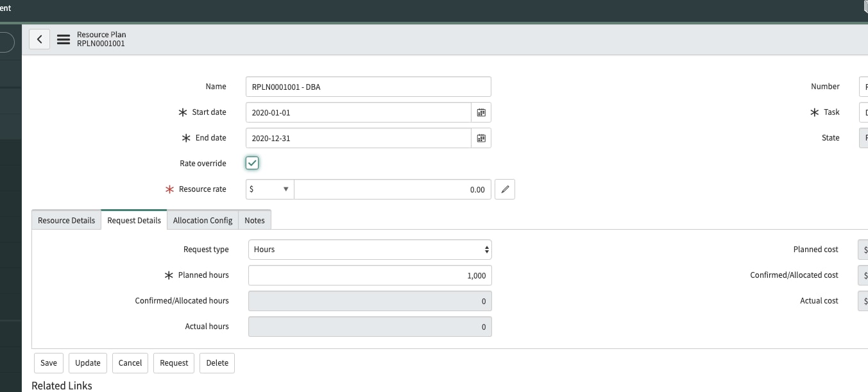This screenshot has height=392, width=868.
Task: Open the Resource Plan record context menu
Action: [x=63, y=38]
